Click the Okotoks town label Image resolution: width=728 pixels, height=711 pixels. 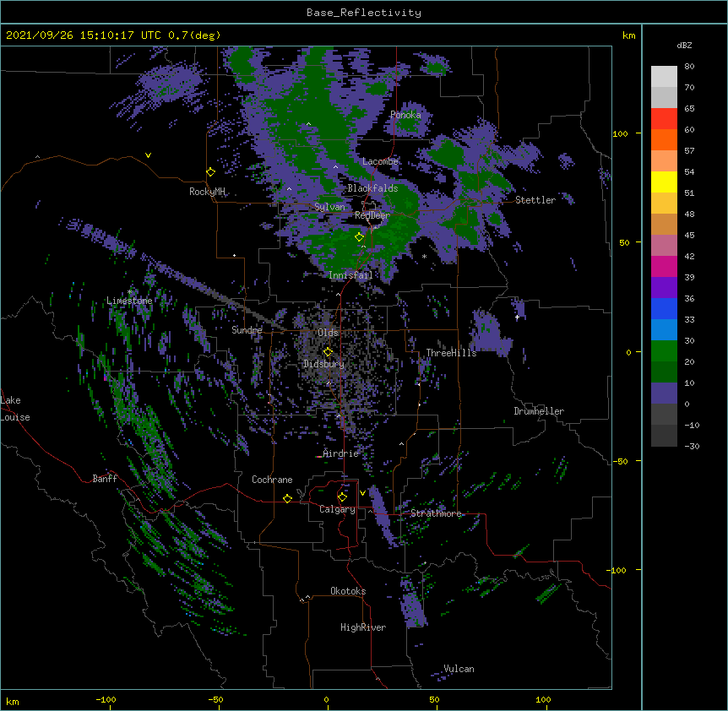click(348, 591)
